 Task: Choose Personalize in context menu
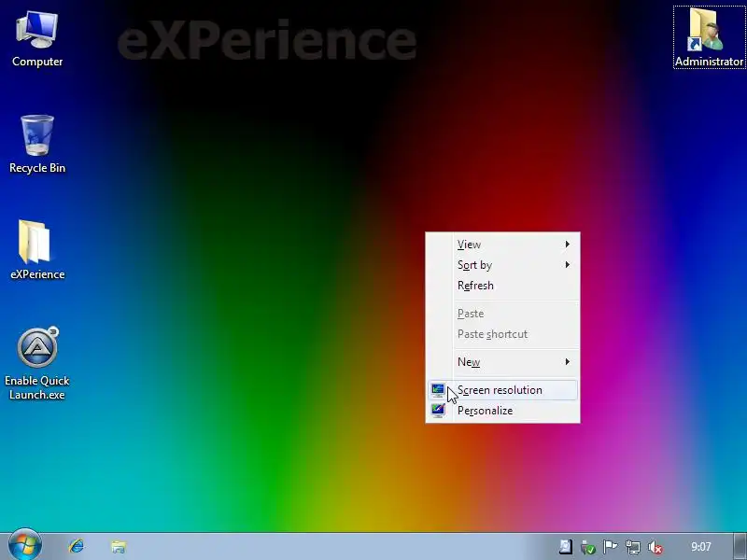coord(502,411)
